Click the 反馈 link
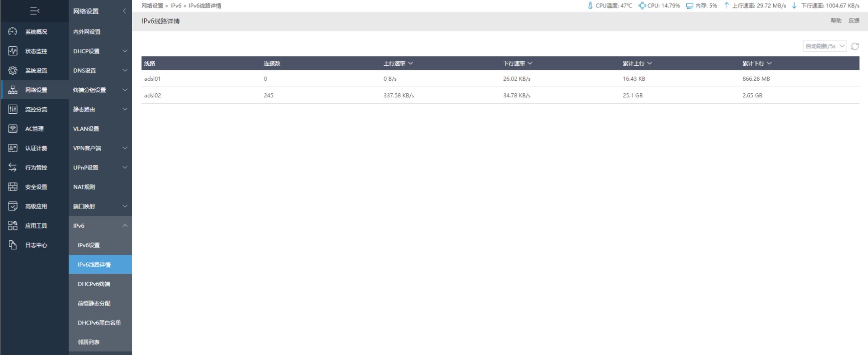The height and width of the screenshot is (355, 868). click(x=854, y=20)
